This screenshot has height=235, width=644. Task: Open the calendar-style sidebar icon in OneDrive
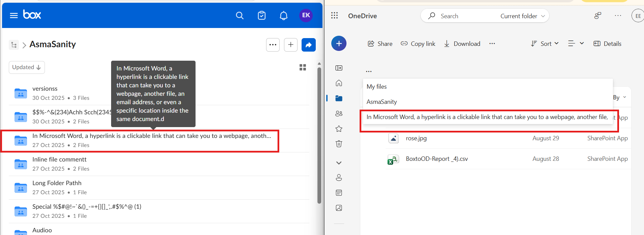click(x=339, y=193)
